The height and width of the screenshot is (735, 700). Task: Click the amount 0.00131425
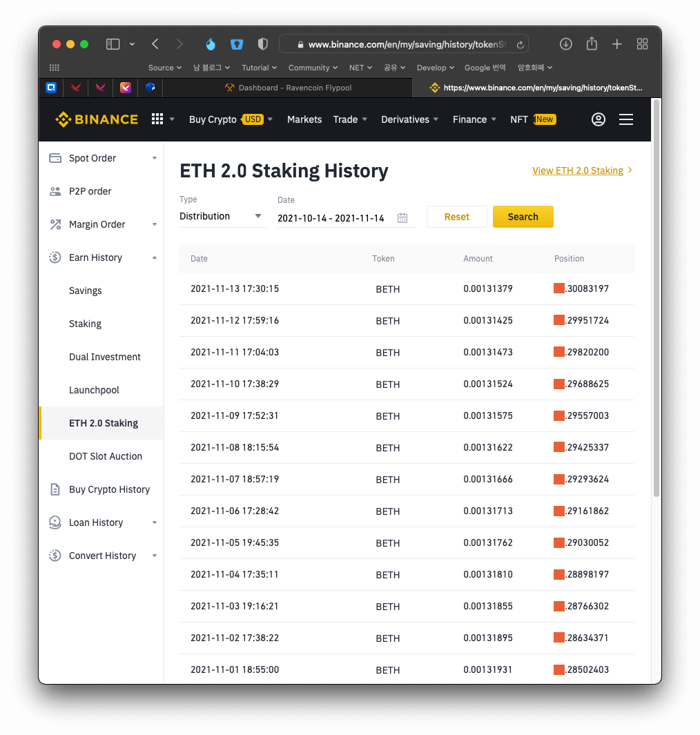point(488,321)
